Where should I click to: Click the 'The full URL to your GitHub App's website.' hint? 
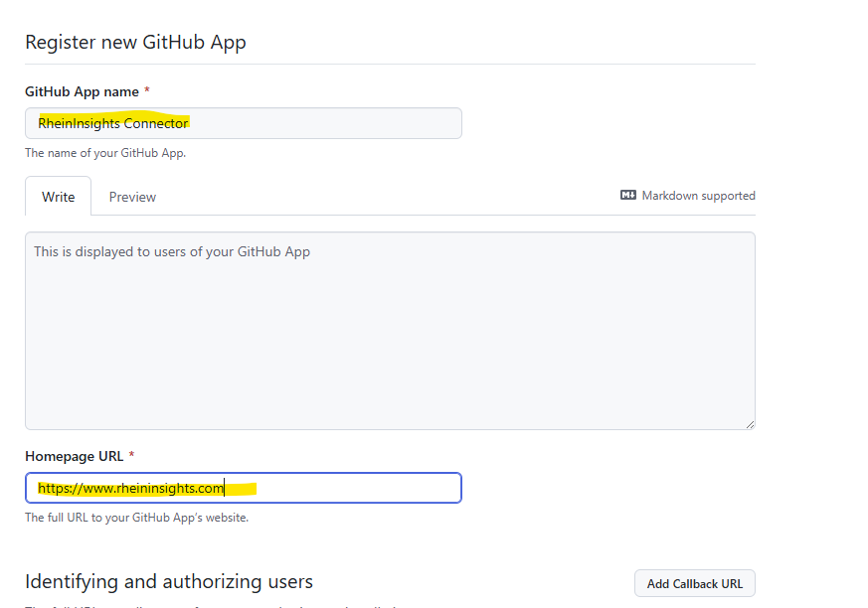pyautogui.click(x=137, y=518)
